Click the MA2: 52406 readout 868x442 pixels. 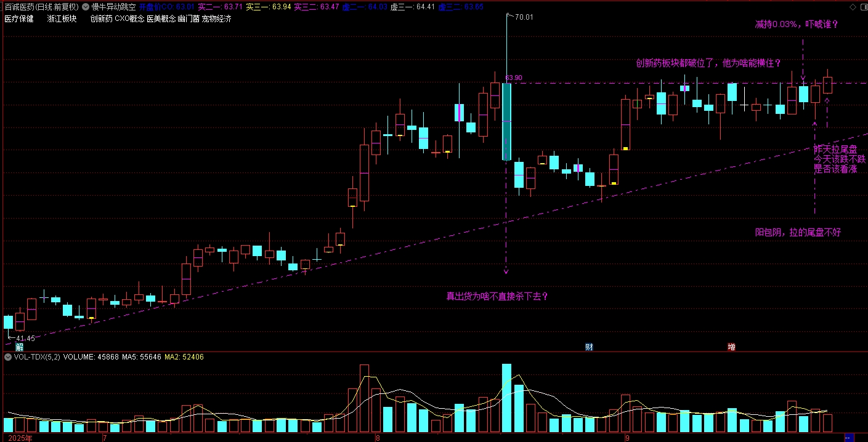[x=184, y=357]
